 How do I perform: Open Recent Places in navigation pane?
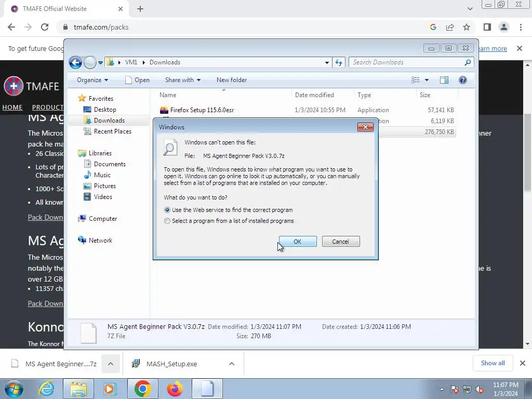point(112,131)
